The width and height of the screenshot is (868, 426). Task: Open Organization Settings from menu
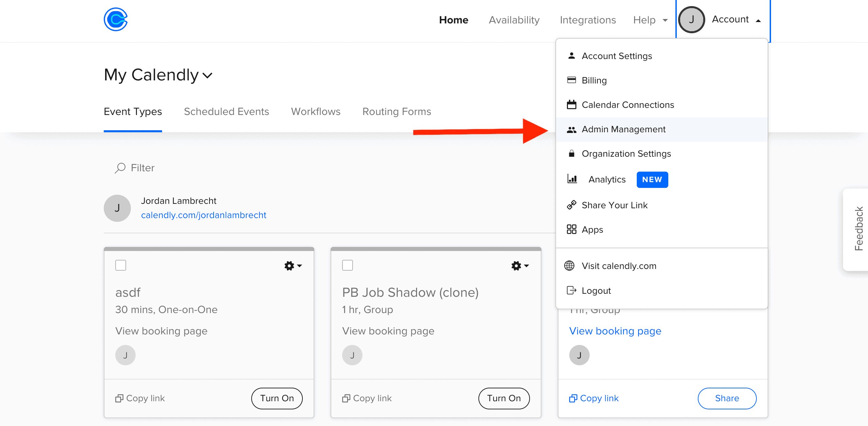click(x=662, y=154)
